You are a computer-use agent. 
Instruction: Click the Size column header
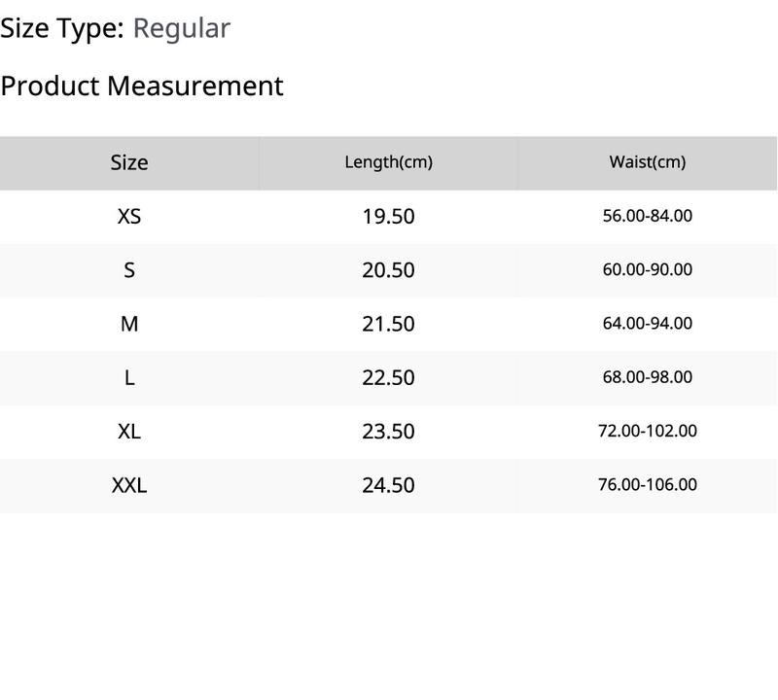[129, 162]
